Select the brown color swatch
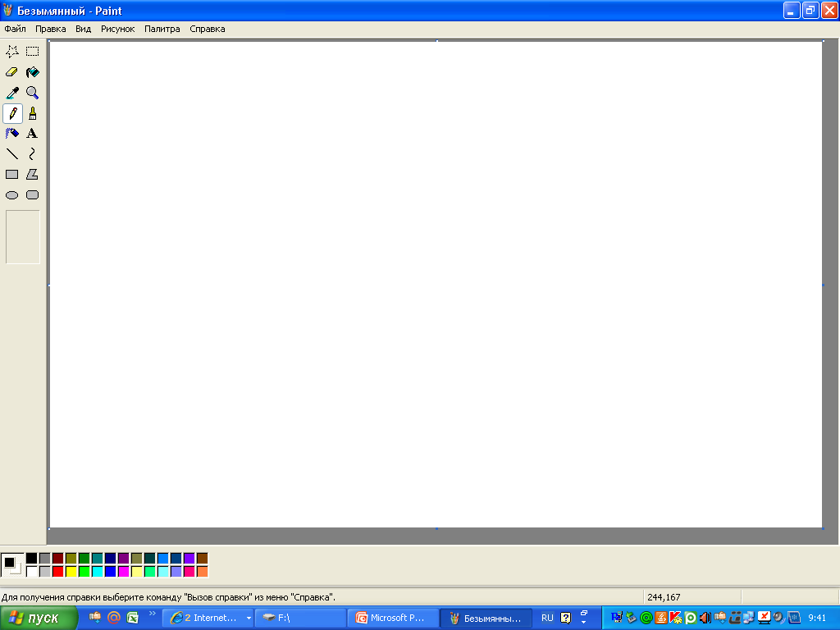 203,558
